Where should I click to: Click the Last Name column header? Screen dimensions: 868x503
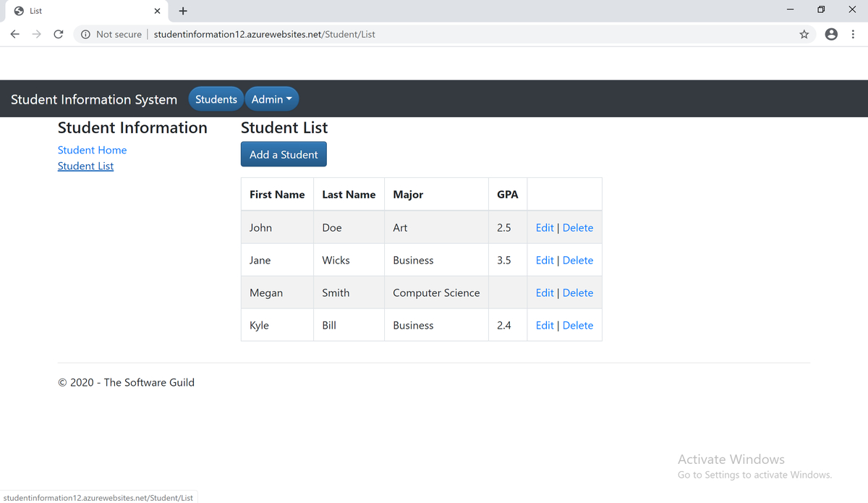pyautogui.click(x=349, y=194)
